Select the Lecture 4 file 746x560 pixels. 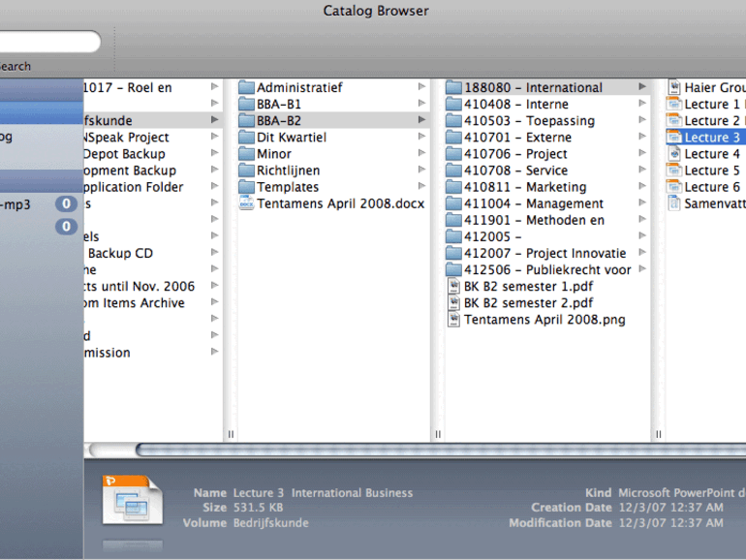tap(706, 154)
